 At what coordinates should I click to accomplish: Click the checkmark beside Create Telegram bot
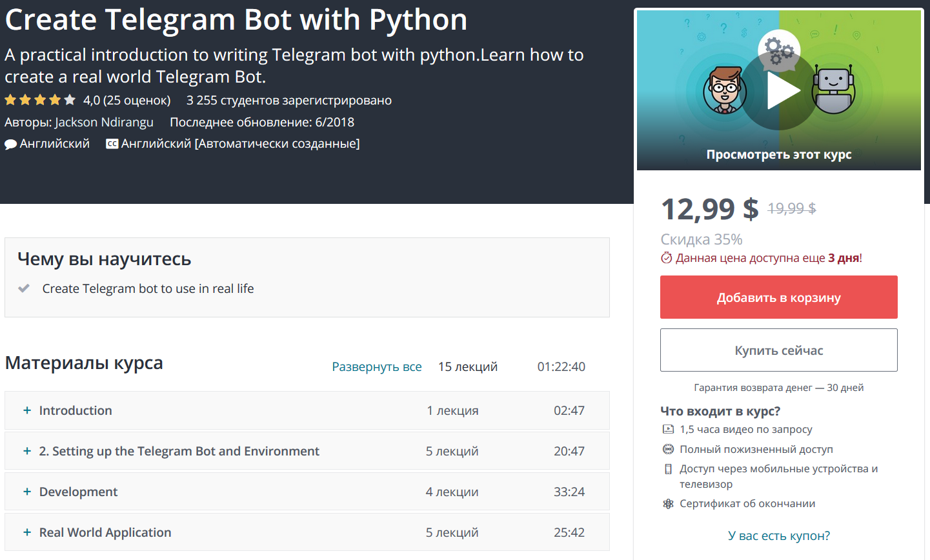pyautogui.click(x=24, y=288)
